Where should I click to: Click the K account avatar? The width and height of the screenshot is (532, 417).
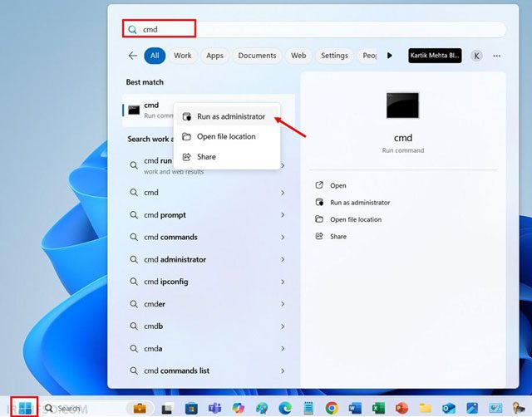pyautogui.click(x=476, y=56)
